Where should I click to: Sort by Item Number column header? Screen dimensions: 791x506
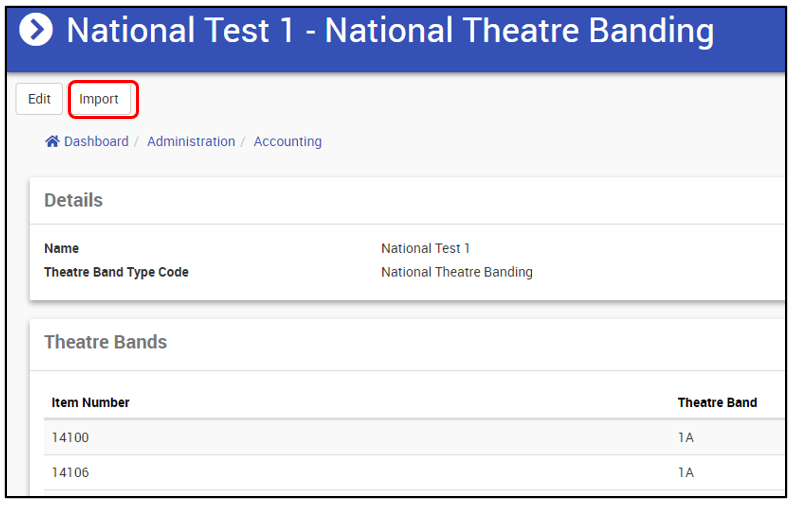(x=91, y=403)
